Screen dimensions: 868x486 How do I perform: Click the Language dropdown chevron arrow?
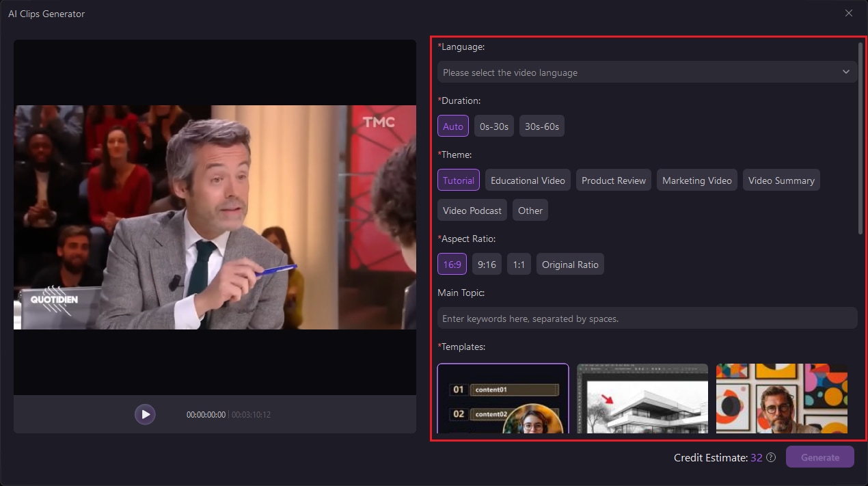(x=846, y=72)
